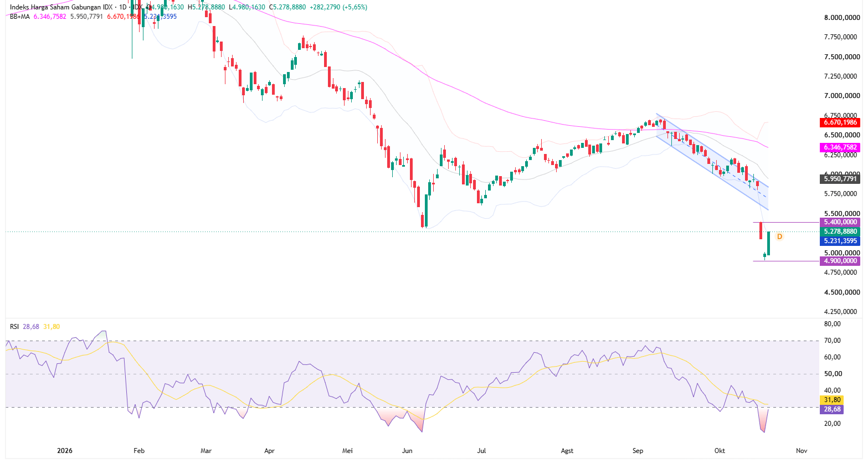The image size is (868, 463).
Task: Click the Sep label on time axis
Action: (x=638, y=451)
